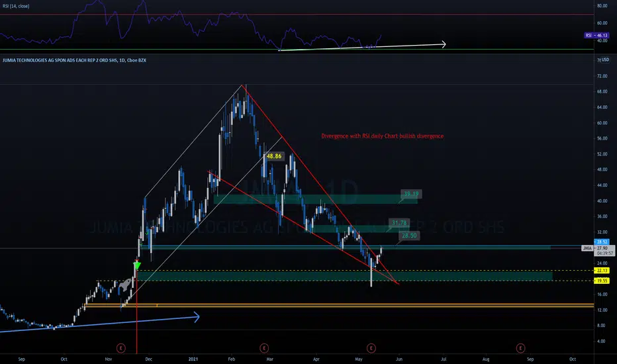This screenshot has width=617, height=364.
Task: Click the Nov label on the time axis
Action: tap(109, 359)
